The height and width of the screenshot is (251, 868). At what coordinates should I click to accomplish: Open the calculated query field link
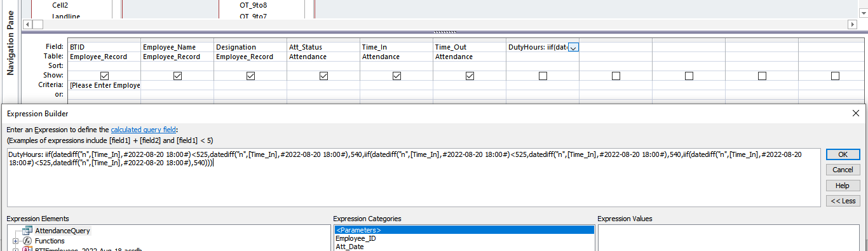pos(143,130)
